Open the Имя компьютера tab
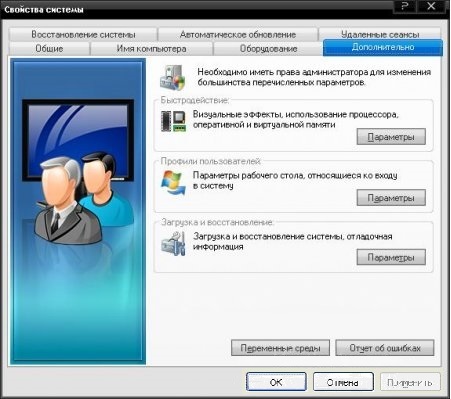 pos(151,49)
